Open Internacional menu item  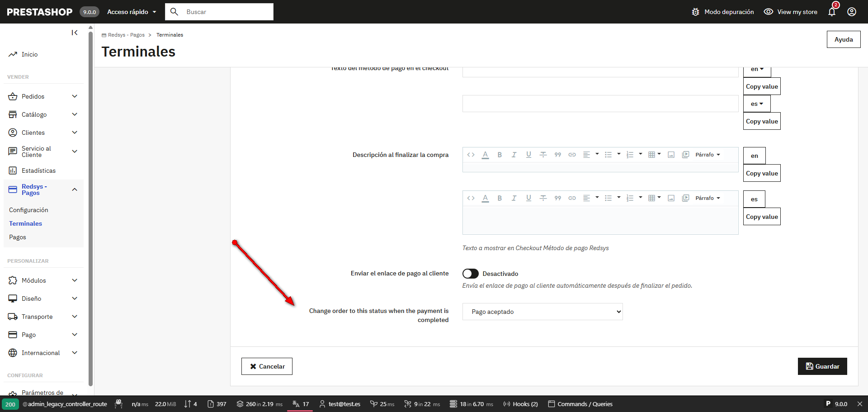coord(41,353)
